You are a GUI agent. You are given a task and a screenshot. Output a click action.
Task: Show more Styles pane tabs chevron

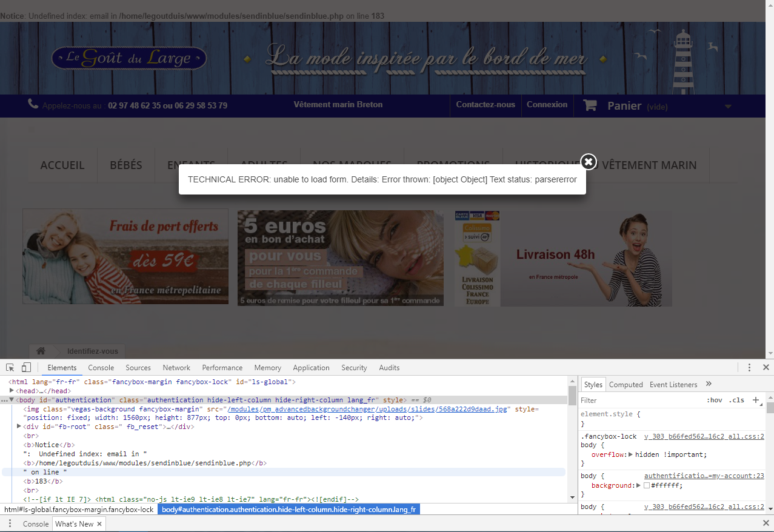pos(709,384)
